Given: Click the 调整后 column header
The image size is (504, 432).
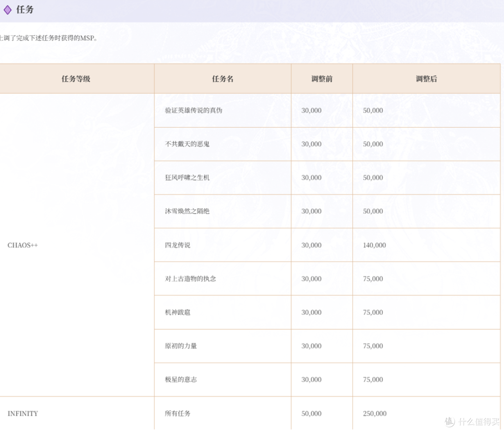Looking at the screenshot, I should coord(426,79).
